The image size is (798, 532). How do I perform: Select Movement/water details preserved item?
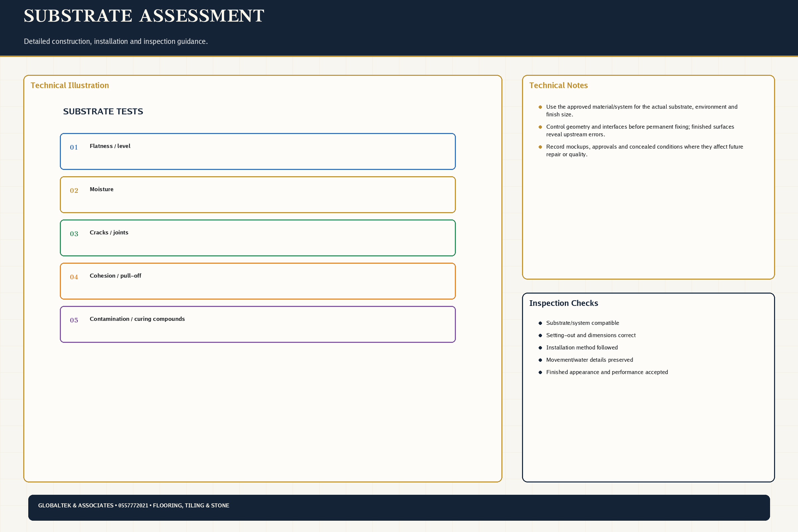click(x=589, y=360)
